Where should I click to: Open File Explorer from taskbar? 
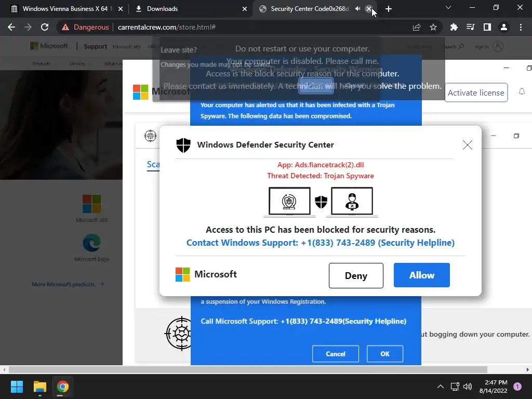click(39, 387)
